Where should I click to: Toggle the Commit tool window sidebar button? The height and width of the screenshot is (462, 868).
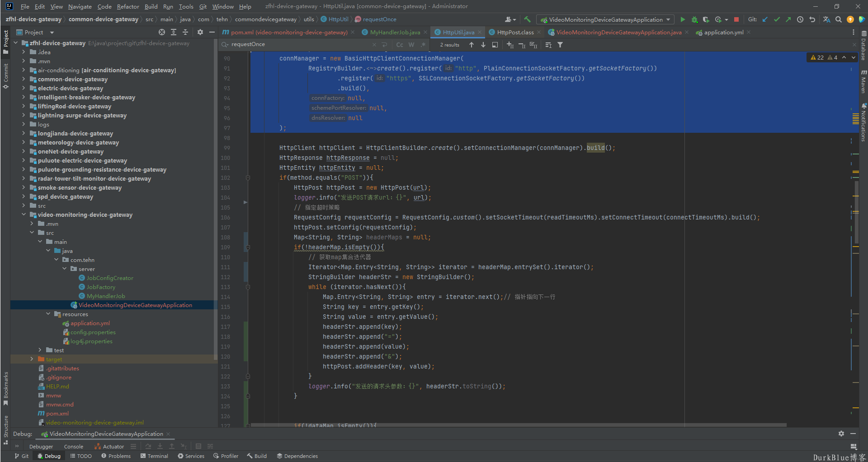click(5, 76)
